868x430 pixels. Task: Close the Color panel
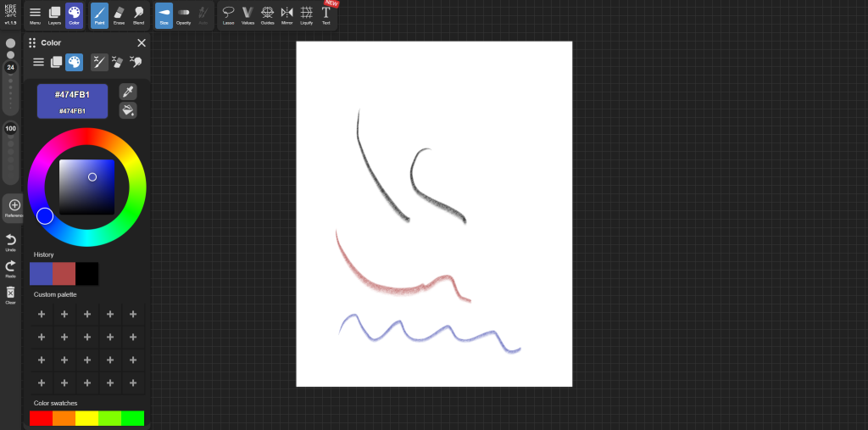pos(142,42)
